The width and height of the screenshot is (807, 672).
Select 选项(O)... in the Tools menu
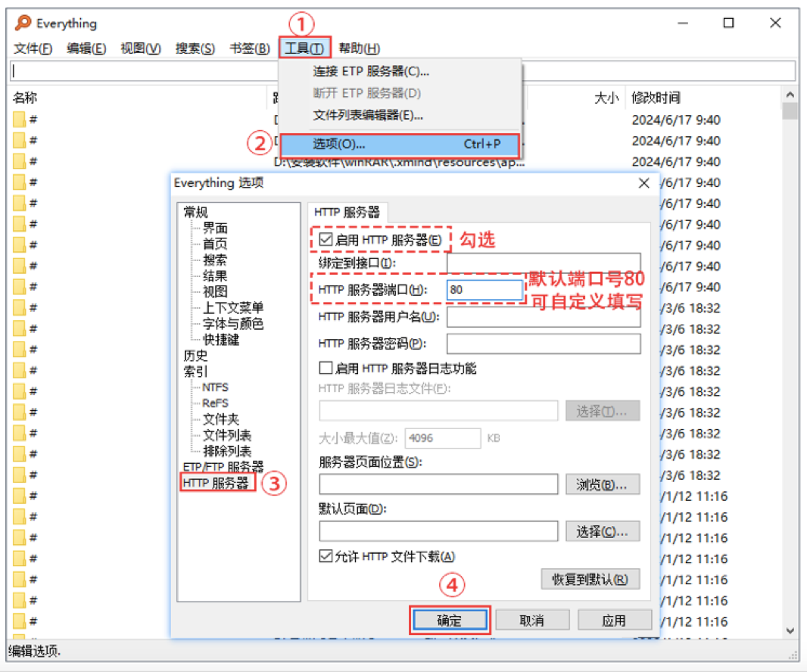point(400,144)
